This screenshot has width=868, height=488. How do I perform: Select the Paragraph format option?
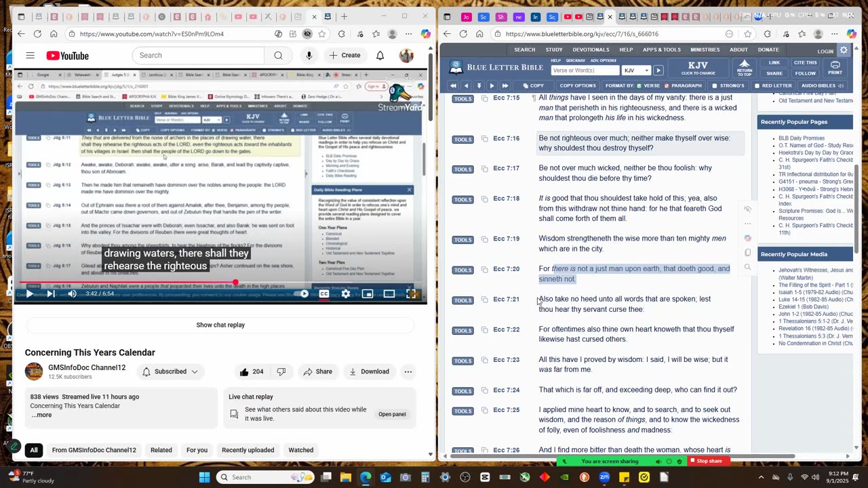(684, 86)
